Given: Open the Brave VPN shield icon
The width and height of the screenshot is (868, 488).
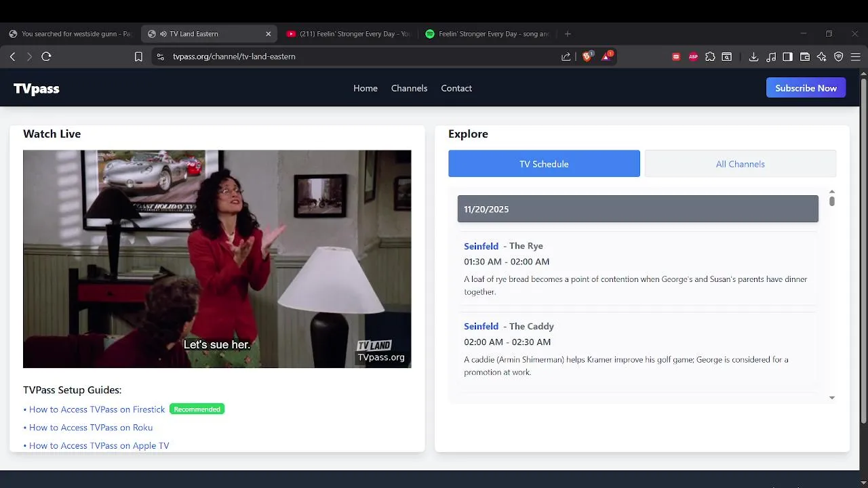Looking at the screenshot, I should click(839, 57).
